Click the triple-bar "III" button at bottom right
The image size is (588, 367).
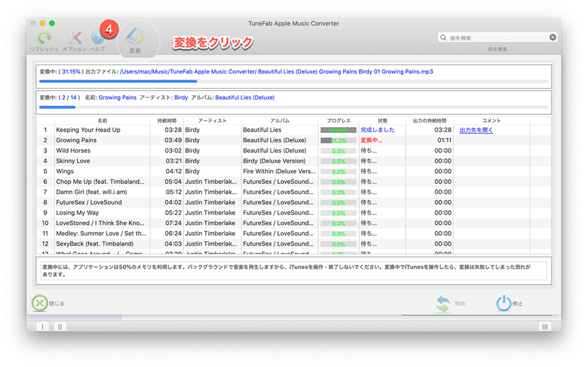[545, 326]
